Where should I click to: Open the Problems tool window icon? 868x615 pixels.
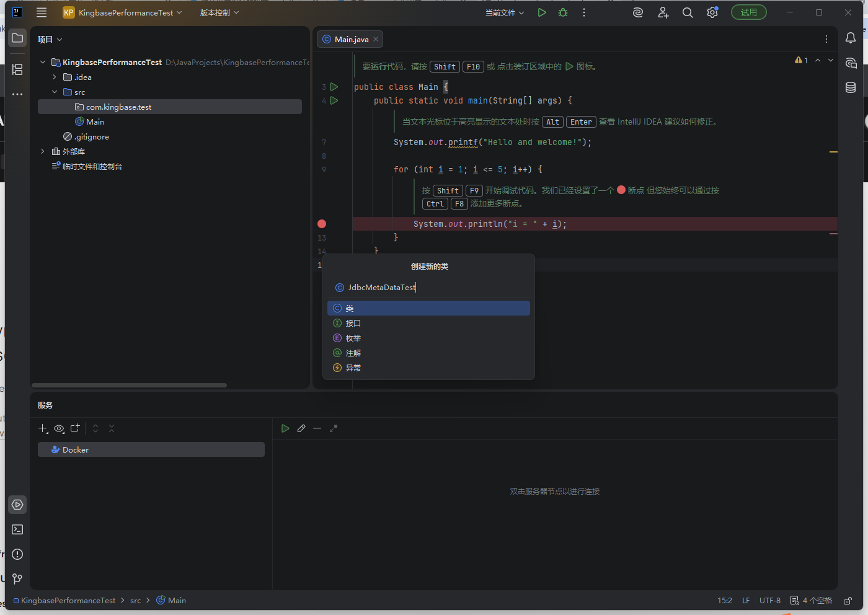click(x=17, y=554)
